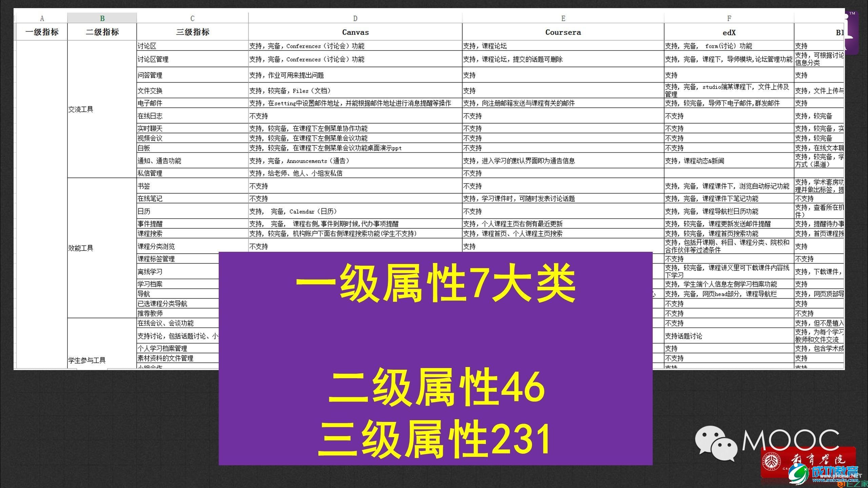Viewport: 868px width, 488px height.
Task: Click the edX header cell
Action: [x=729, y=33]
